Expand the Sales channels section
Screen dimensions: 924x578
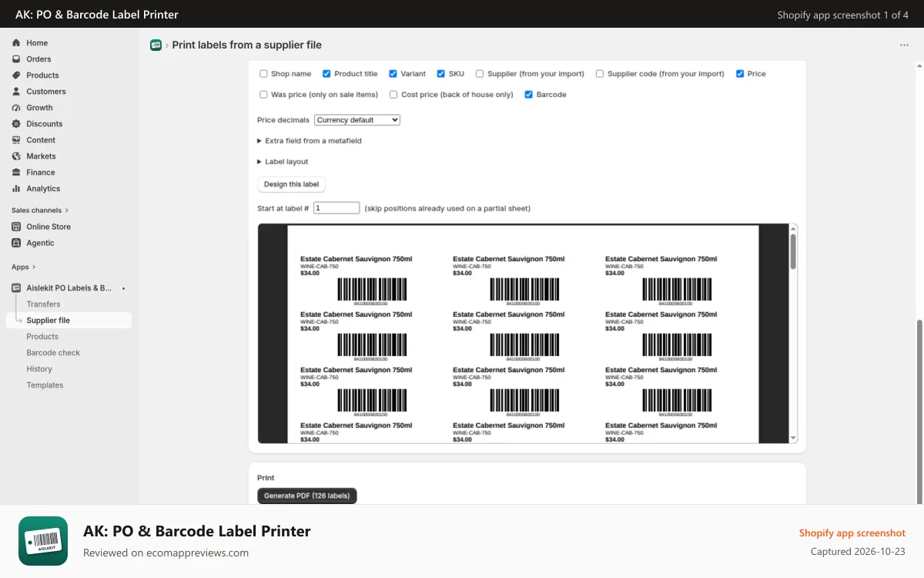tap(40, 210)
